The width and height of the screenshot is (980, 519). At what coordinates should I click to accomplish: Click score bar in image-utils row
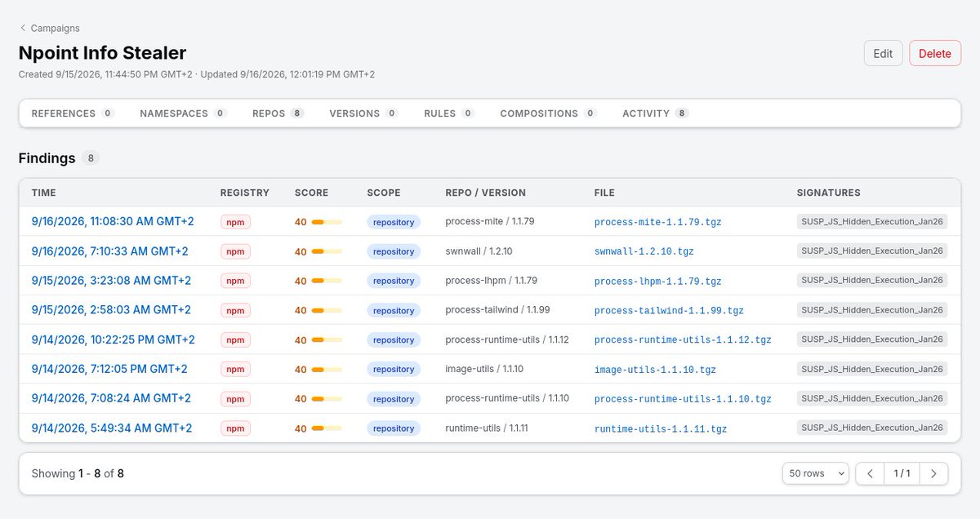click(x=327, y=370)
